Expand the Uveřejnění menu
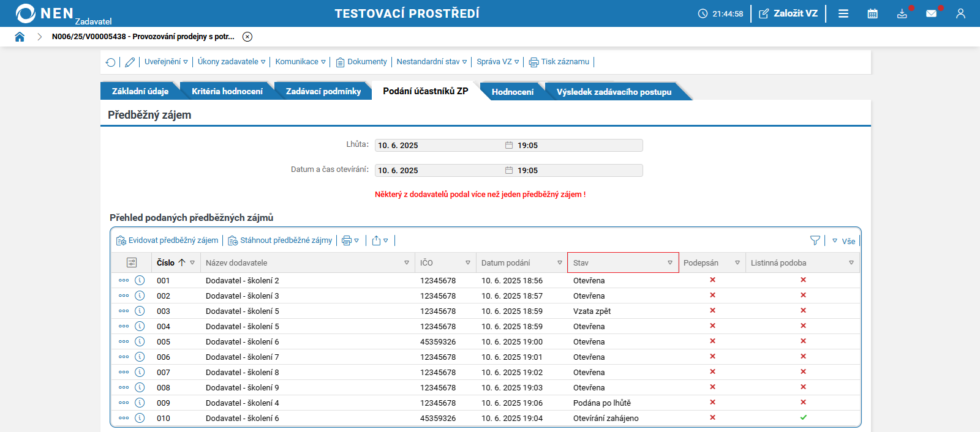Image resolution: width=980 pixels, height=432 pixels. point(166,62)
